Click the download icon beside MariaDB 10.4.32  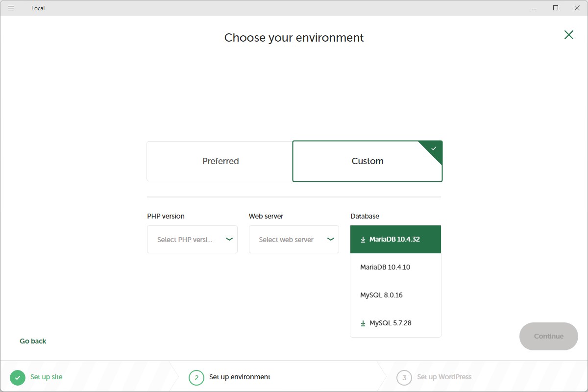pos(363,240)
